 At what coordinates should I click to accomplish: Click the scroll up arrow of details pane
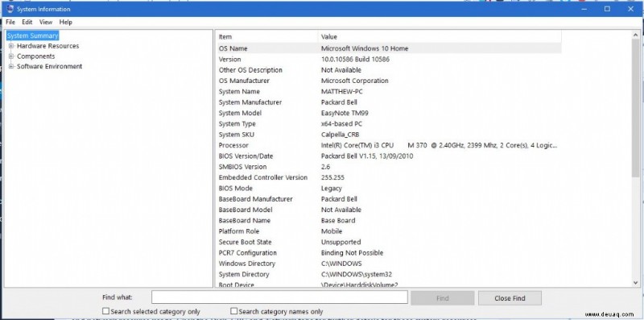[636, 35]
